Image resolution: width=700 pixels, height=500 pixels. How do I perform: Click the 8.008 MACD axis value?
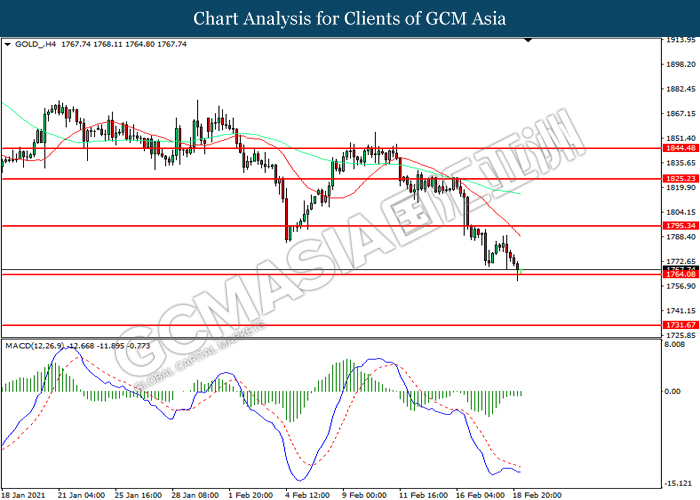pos(675,345)
